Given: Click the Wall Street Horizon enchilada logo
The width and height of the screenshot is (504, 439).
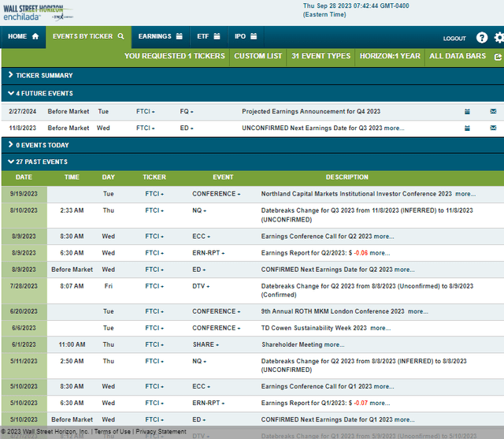Looking at the screenshot, I should 38,13.
